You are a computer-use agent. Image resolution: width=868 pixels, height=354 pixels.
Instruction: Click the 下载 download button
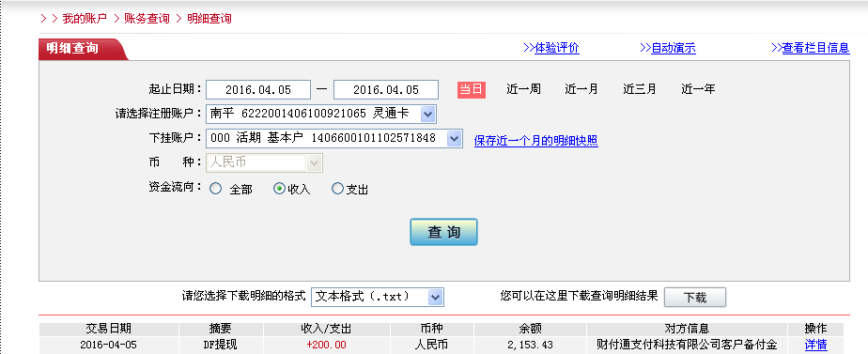click(x=695, y=297)
